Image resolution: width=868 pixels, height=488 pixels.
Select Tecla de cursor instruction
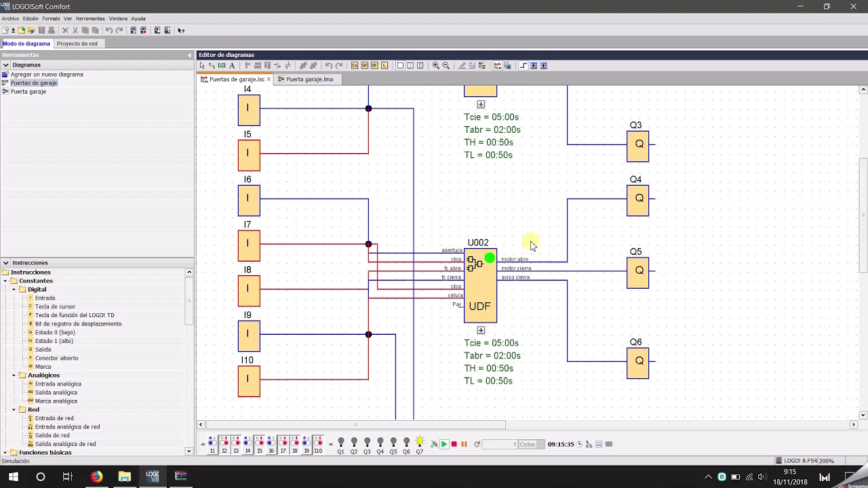pyautogui.click(x=55, y=307)
